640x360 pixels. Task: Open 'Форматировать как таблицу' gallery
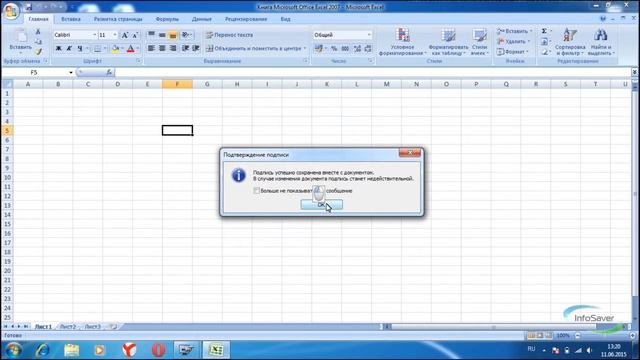pos(449,42)
